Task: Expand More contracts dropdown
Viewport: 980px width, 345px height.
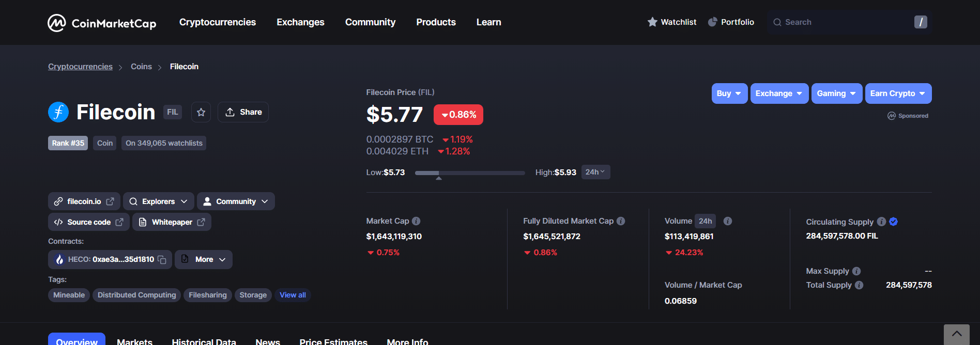Action: (x=204, y=260)
